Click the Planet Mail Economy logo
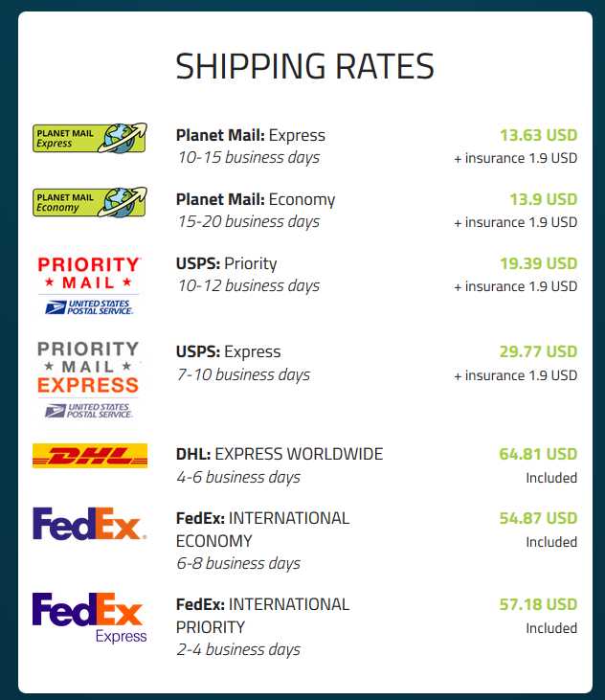Image resolution: width=605 pixels, height=700 pixels. click(90, 201)
